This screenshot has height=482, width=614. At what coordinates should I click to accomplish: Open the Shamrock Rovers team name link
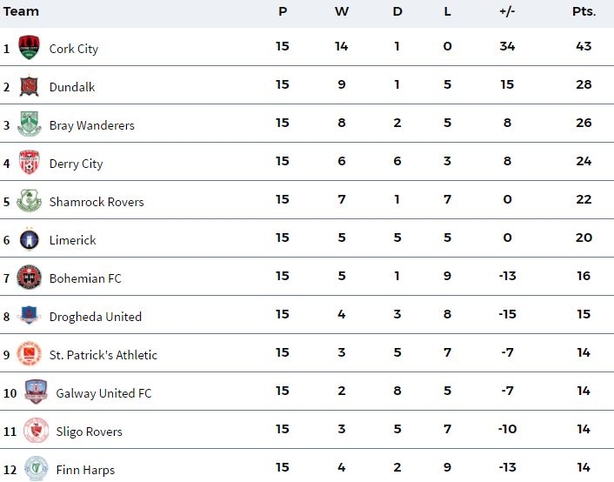click(x=96, y=202)
